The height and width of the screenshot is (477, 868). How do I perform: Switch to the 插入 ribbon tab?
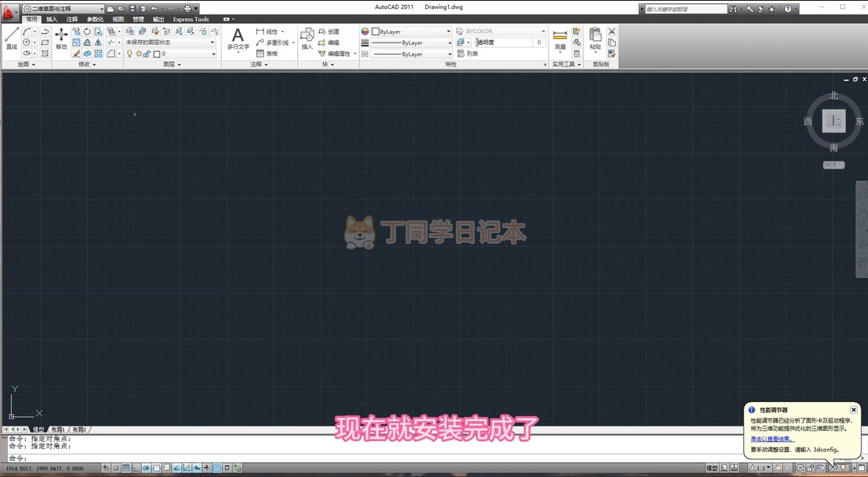click(51, 19)
